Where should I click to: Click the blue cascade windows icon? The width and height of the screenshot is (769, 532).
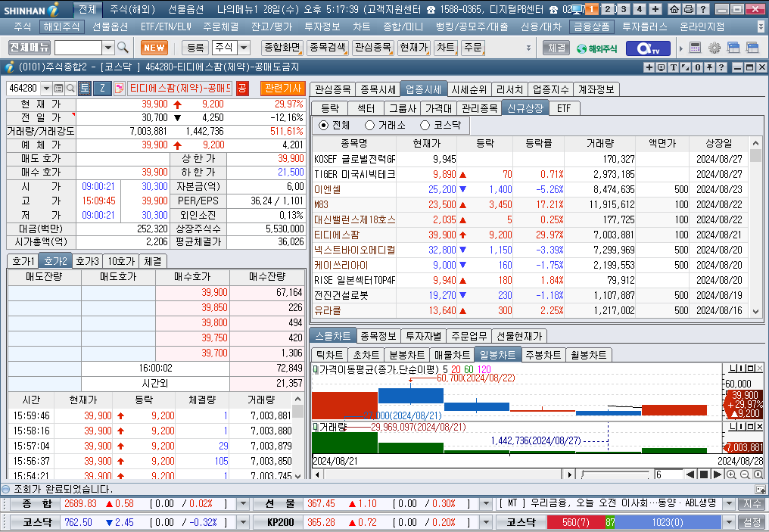pos(733,48)
